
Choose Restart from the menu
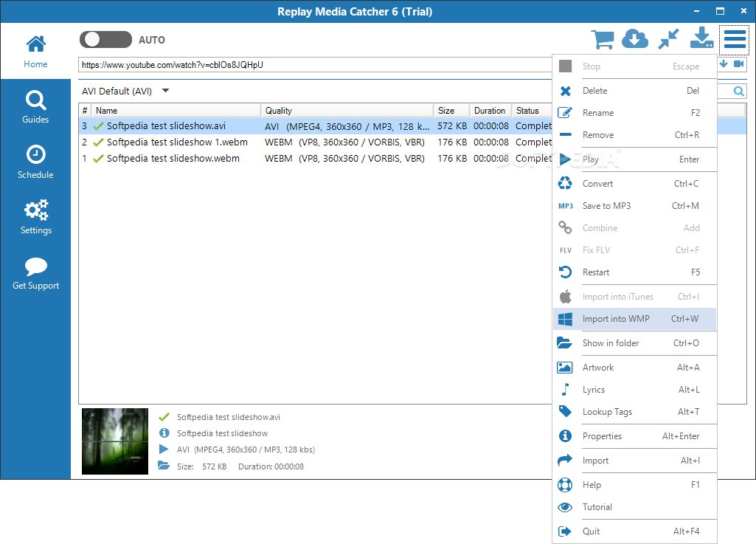(634, 272)
